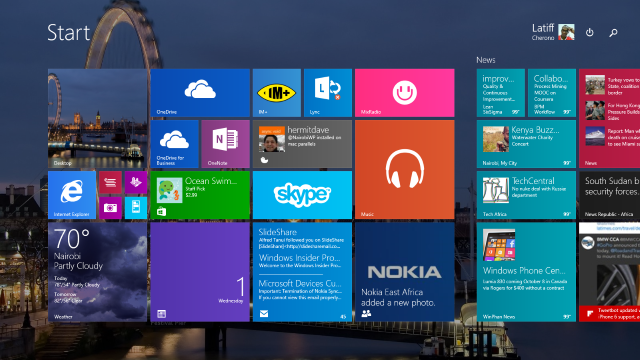Click the search magnifier icon

[613, 33]
